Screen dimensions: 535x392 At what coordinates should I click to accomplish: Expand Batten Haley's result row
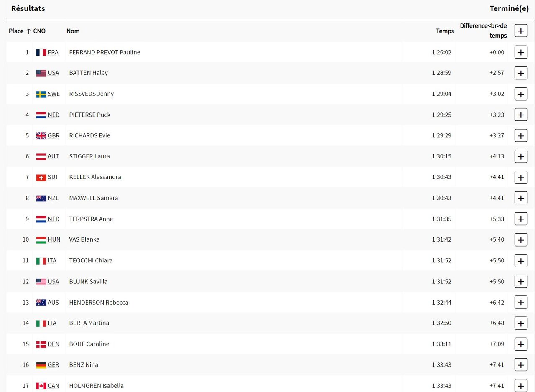click(x=520, y=73)
